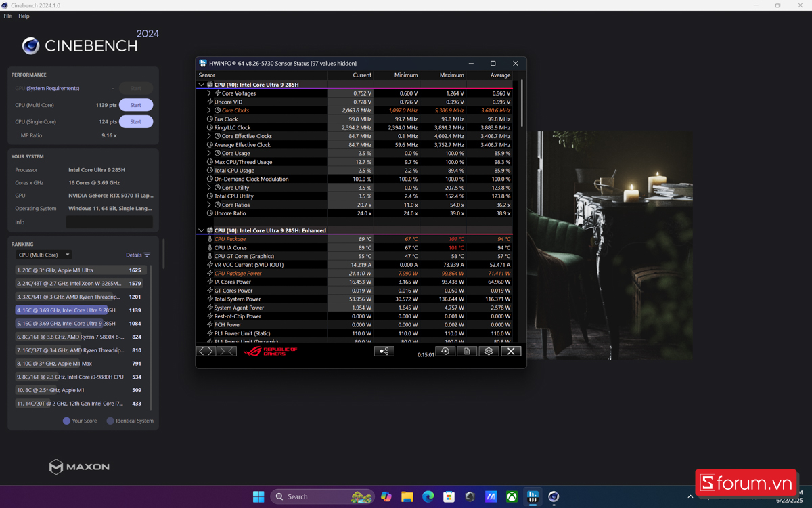The width and height of the screenshot is (812, 508).
Task: Click the disabled GPU Start button
Action: [x=136, y=88]
